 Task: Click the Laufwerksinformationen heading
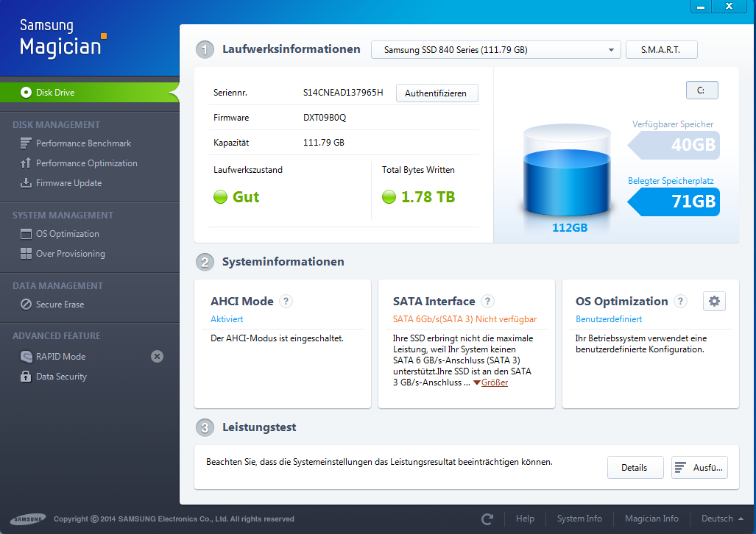pyautogui.click(x=292, y=49)
